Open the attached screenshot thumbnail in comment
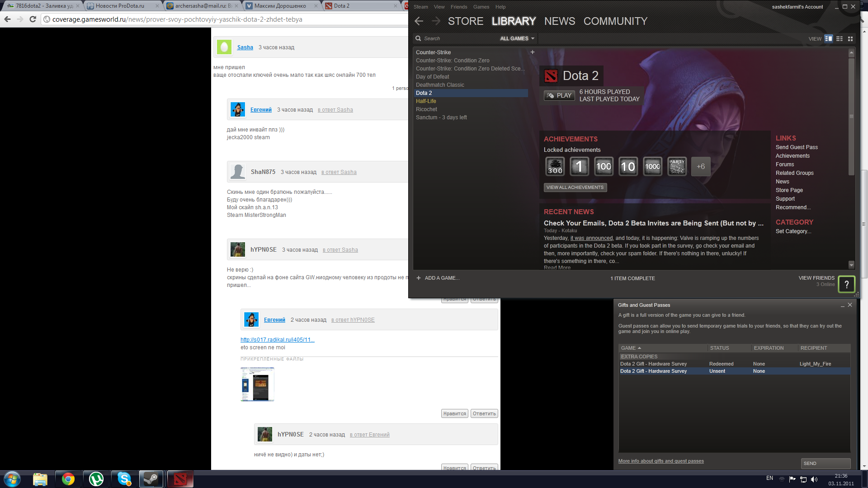 [257, 384]
